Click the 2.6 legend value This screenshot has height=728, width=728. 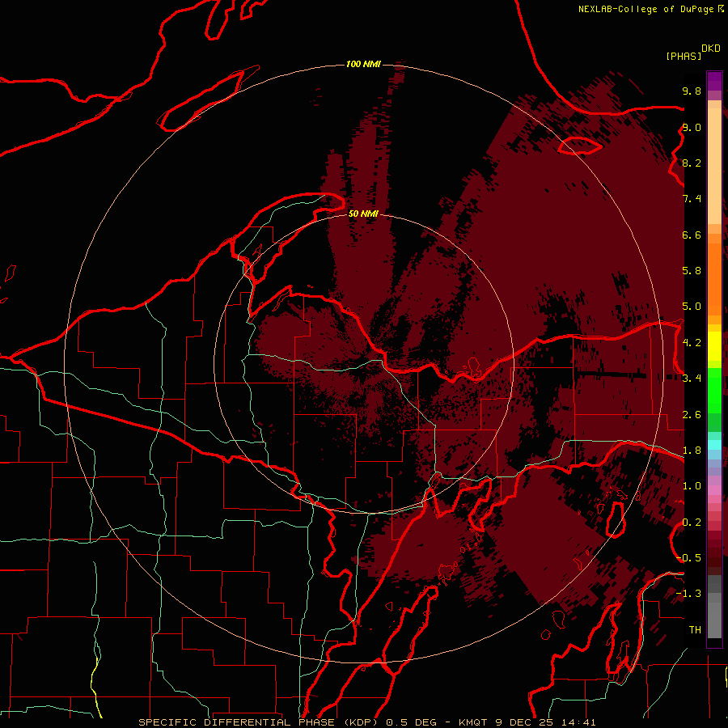pyautogui.click(x=692, y=415)
